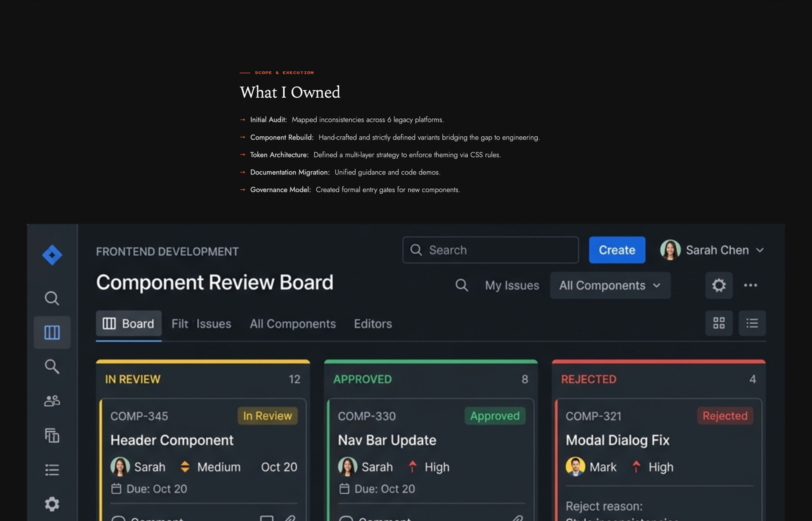Click the blue diamond Jira logo

pos(52,255)
